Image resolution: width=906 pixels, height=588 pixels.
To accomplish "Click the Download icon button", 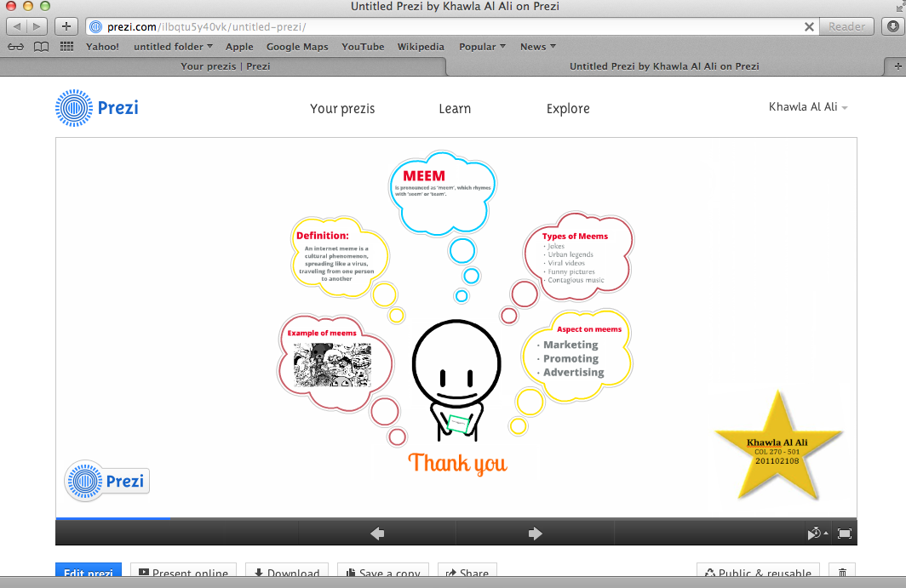I will (x=260, y=573).
